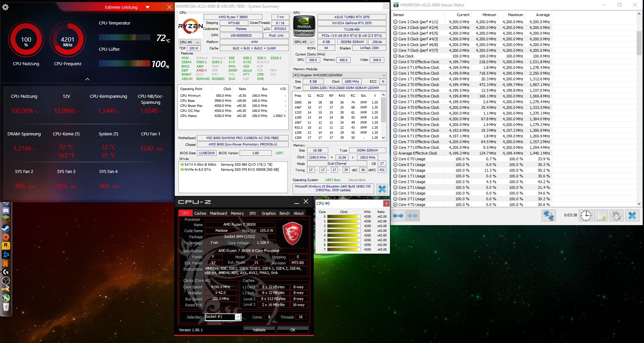Switch to the Bench tab in CPU-Z
Viewport: 644px width, 343px height.
(285, 213)
